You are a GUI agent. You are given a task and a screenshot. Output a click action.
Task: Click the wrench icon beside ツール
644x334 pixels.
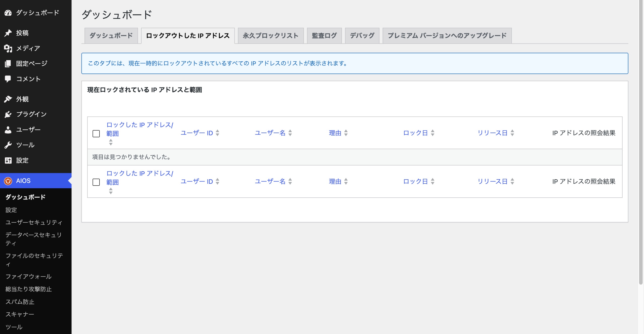pyautogui.click(x=8, y=145)
